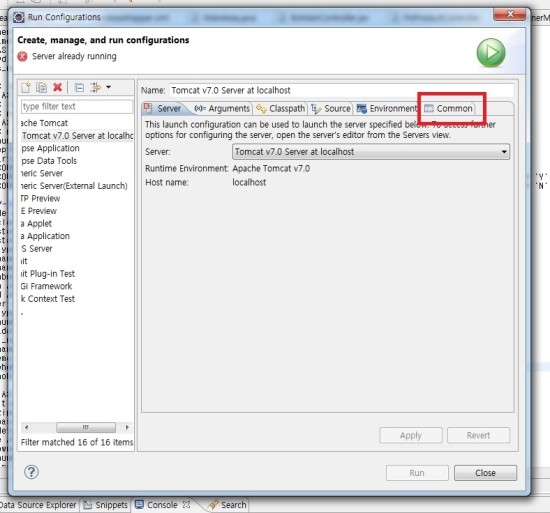Select Generic Server(External Launch) item
The width and height of the screenshot is (550, 513).
point(74,186)
